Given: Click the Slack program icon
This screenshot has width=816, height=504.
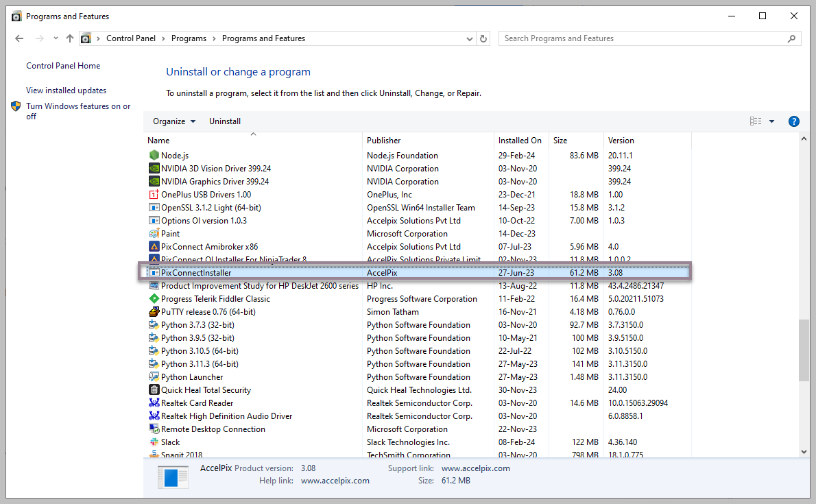Looking at the screenshot, I should point(154,442).
